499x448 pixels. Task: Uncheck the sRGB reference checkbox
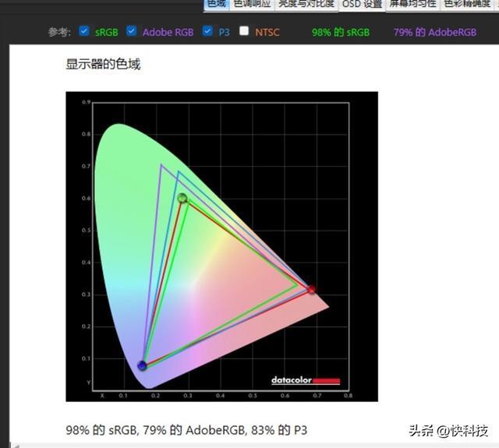(x=84, y=31)
